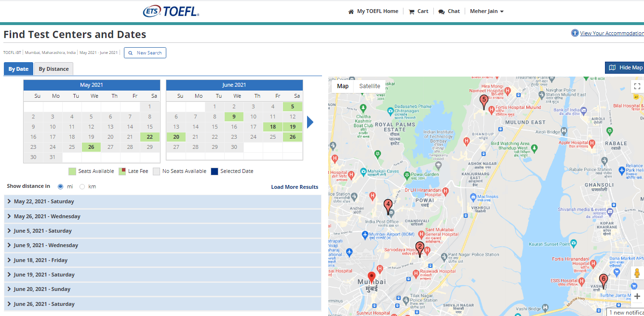Click the Hide Map button

(x=625, y=68)
